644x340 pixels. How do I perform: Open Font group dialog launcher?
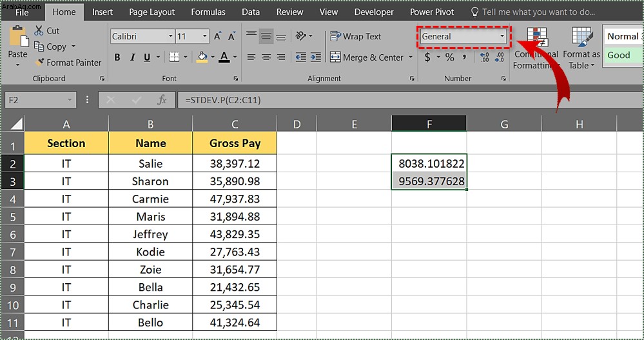click(236, 79)
